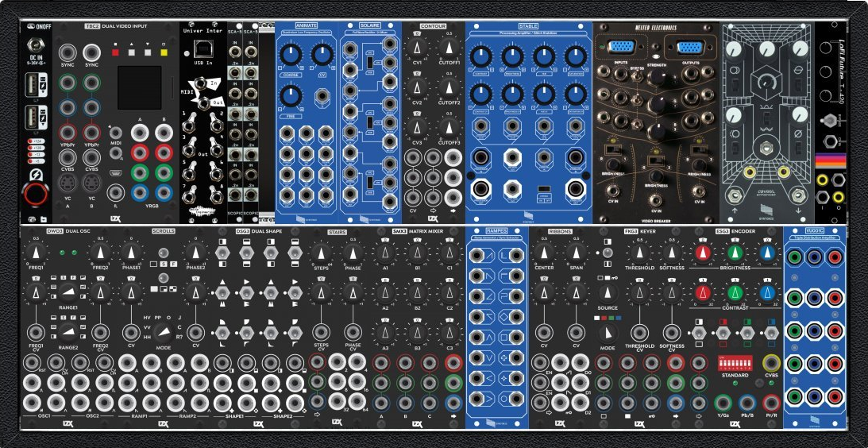This screenshot has height=448, width=868.
Task: Click the YC A S-video connector
Action: (x=67, y=182)
